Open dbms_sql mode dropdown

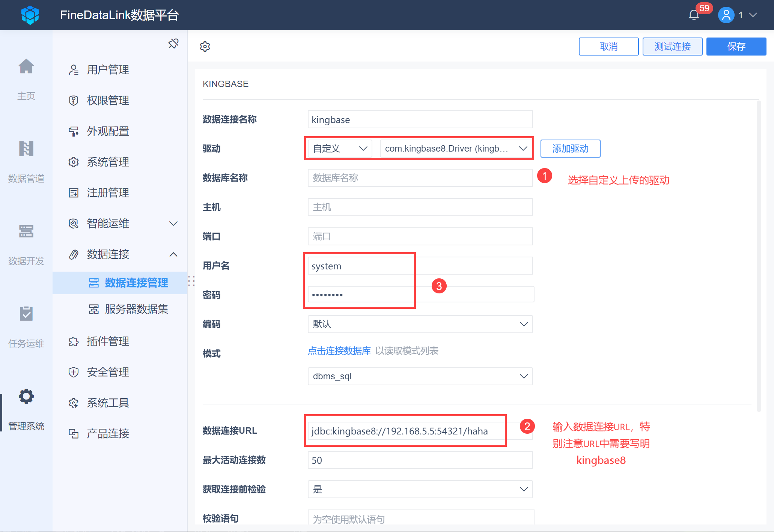420,376
